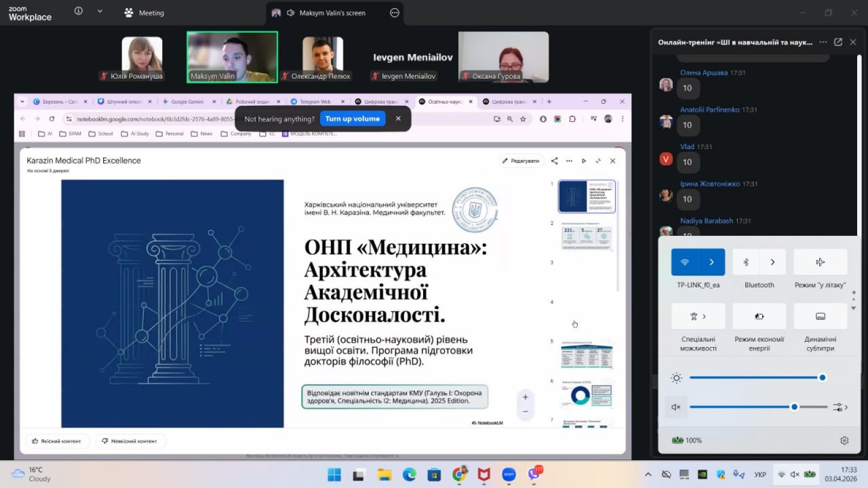868x488 pixels.
Task: Expand the Bluetooth devices arrow
Action: (772, 262)
